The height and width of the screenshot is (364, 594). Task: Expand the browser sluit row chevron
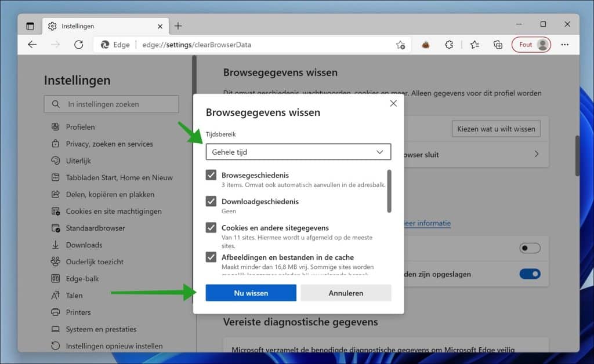[x=537, y=154]
